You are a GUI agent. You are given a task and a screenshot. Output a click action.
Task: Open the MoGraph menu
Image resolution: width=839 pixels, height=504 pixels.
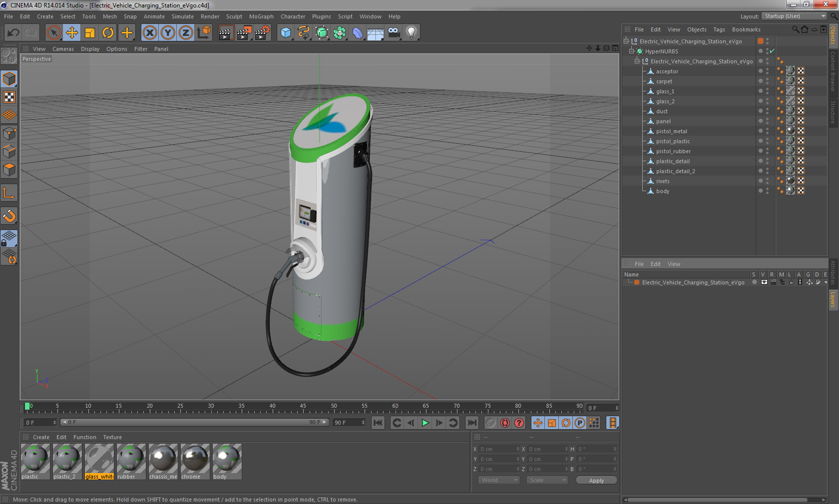261,16
